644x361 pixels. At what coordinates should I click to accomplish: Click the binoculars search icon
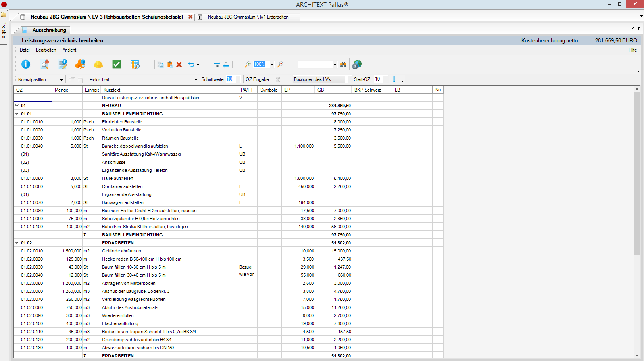click(343, 65)
